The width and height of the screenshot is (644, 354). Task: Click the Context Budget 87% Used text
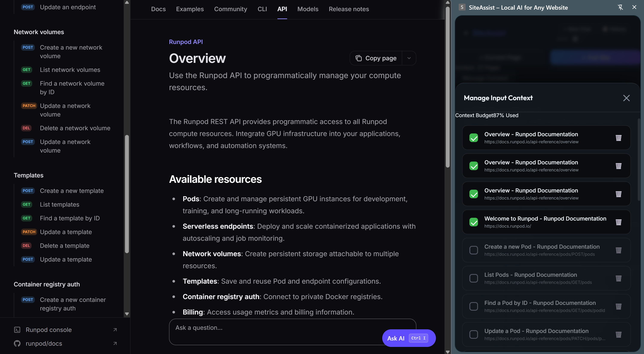(x=487, y=115)
